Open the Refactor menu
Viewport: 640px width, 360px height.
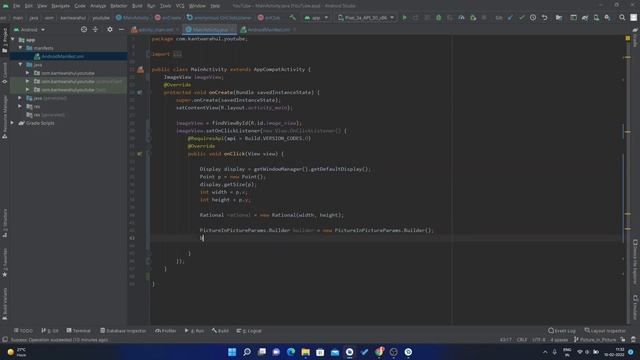[x=119, y=6]
